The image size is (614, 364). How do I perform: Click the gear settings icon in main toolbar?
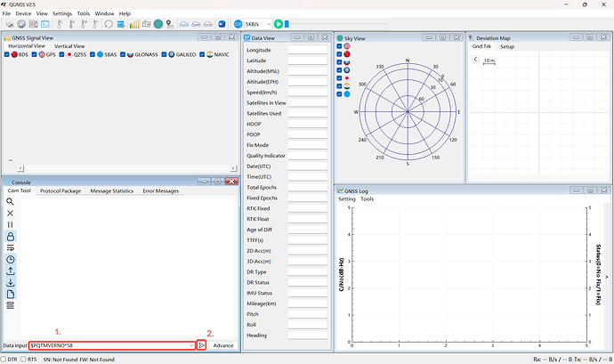point(21,24)
